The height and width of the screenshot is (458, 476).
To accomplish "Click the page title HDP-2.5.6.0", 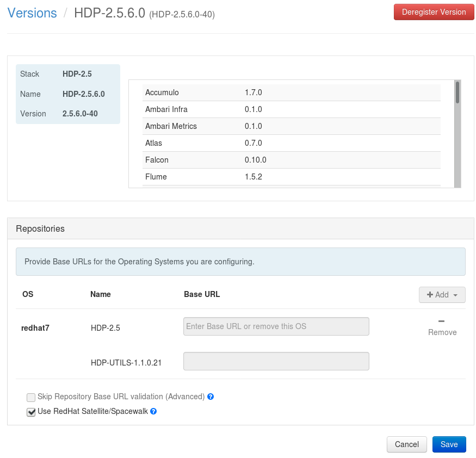I will coord(109,13).
